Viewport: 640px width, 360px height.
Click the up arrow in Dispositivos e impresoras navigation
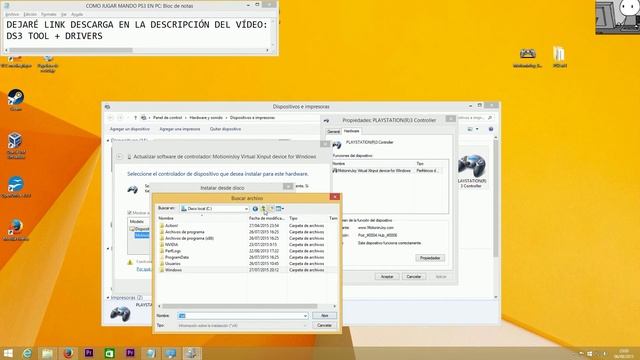[136, 118]
